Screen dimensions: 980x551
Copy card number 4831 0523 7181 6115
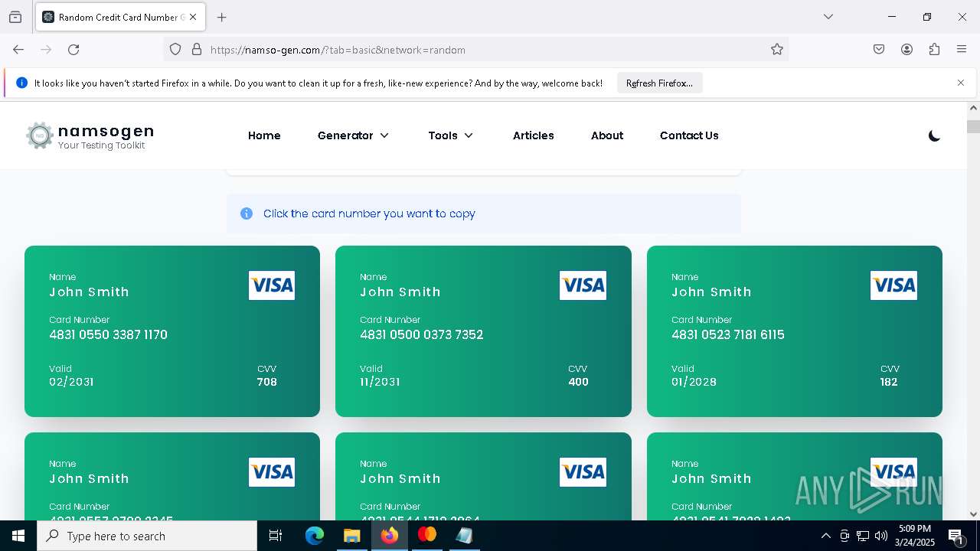click(x=728, y=334)
